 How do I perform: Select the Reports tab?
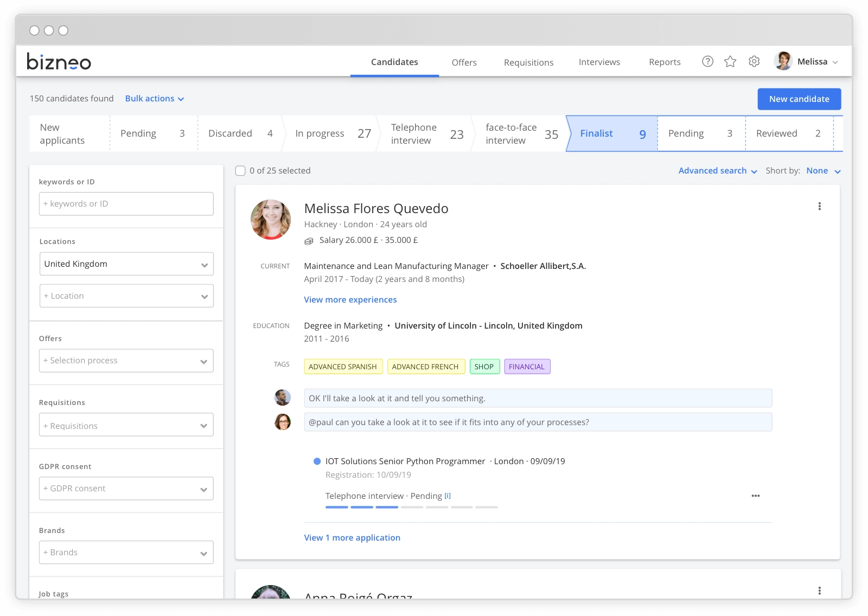point(665,62)
